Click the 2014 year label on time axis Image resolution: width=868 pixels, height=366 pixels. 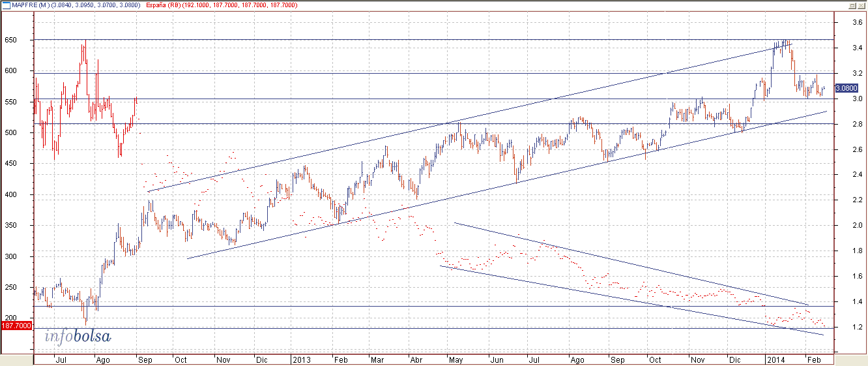coord(775,359)
